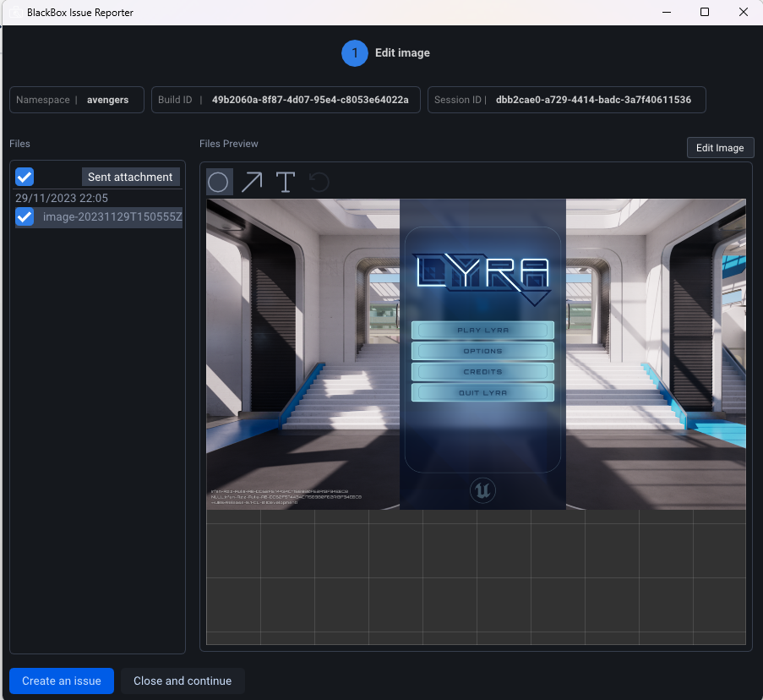Image resolution: width=763 pixels, height=700 pixels.
Task: Click the Edit Image button
Action: [x=720, y=147]
